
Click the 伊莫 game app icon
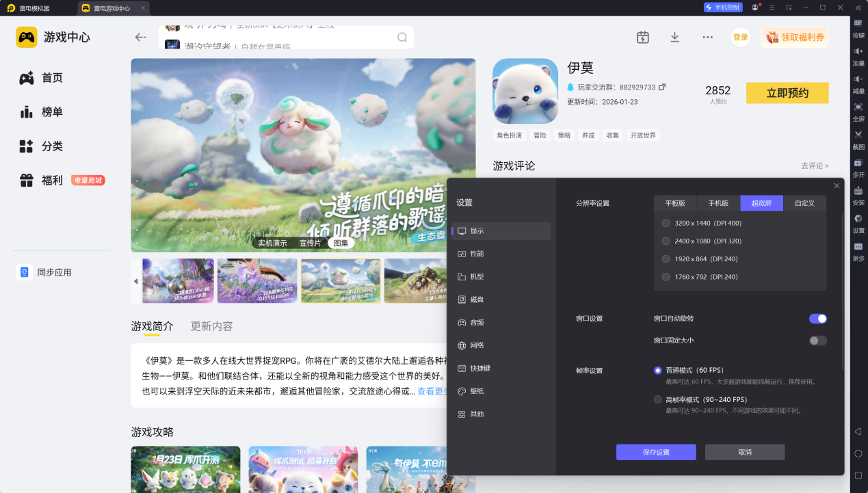[x=525, y=91]
